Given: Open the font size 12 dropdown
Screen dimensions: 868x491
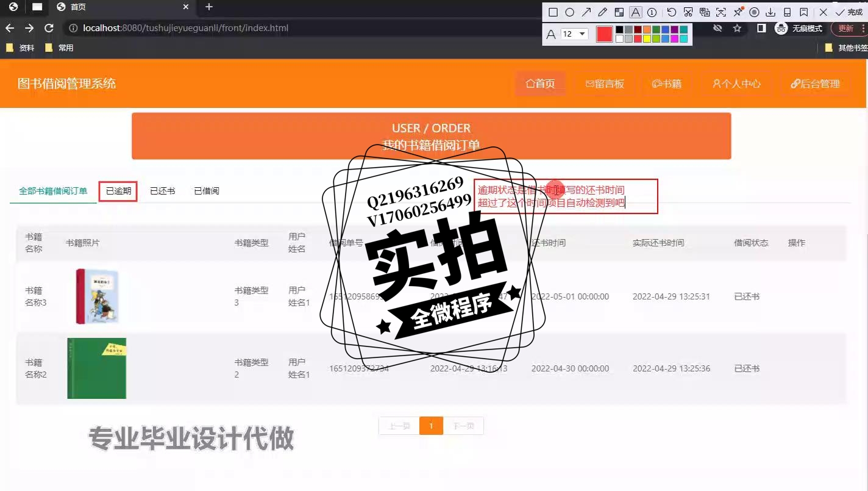Looking at the screenshot, I should click(x=574, y=34).
